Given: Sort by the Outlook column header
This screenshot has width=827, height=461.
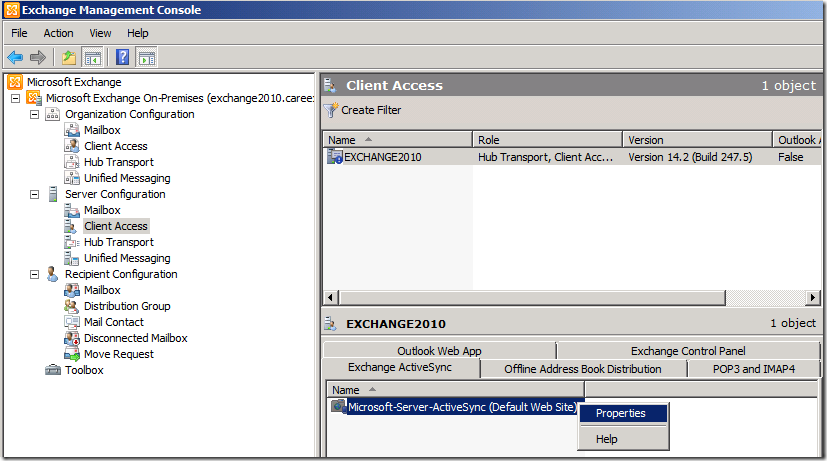Looking at the screenshot, I should tap(797, 140).
